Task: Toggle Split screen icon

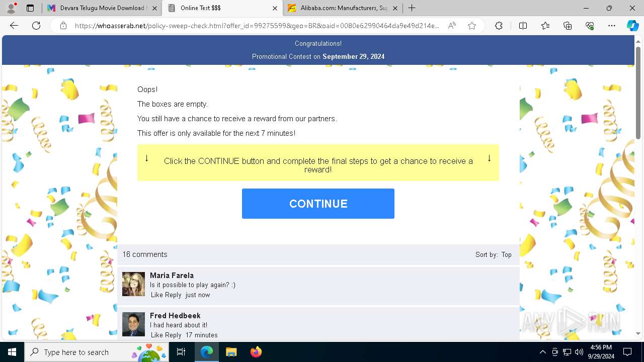Action: tap(523, 26)
